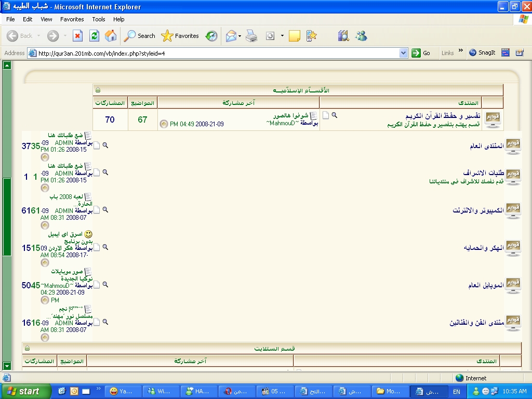Open the Edit toolbar button dropdown arrow
532x399 pixels.
(x=282, y=36)
